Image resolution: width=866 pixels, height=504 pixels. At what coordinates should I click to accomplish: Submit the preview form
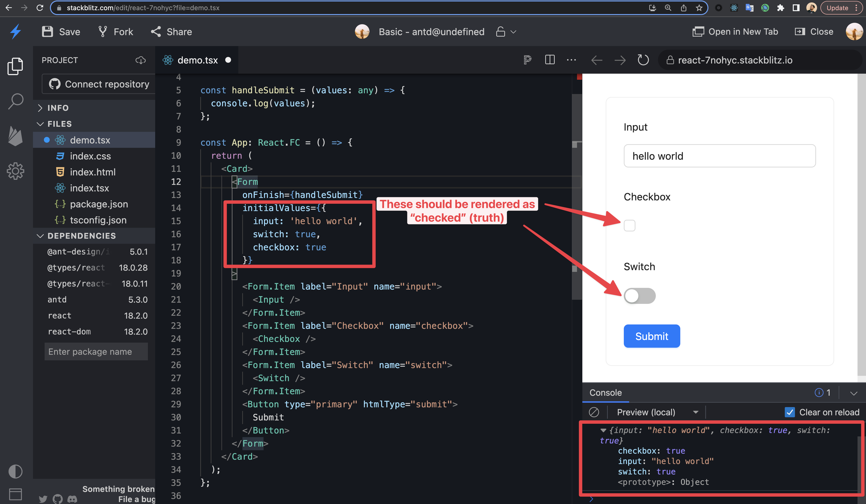pyautogui.click(x=652, y=336)
